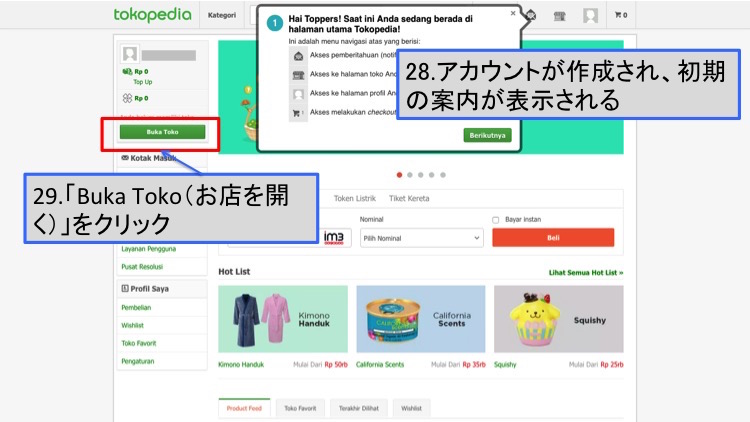
Task: Open the Kimono Handuk thumbnail
Action: (283, 319)
